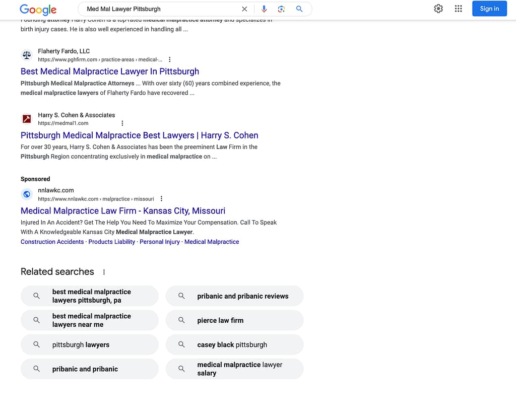Click the nnlawkc.com globe favicon
Screen dimensions: 516x420
pos(27,194)
